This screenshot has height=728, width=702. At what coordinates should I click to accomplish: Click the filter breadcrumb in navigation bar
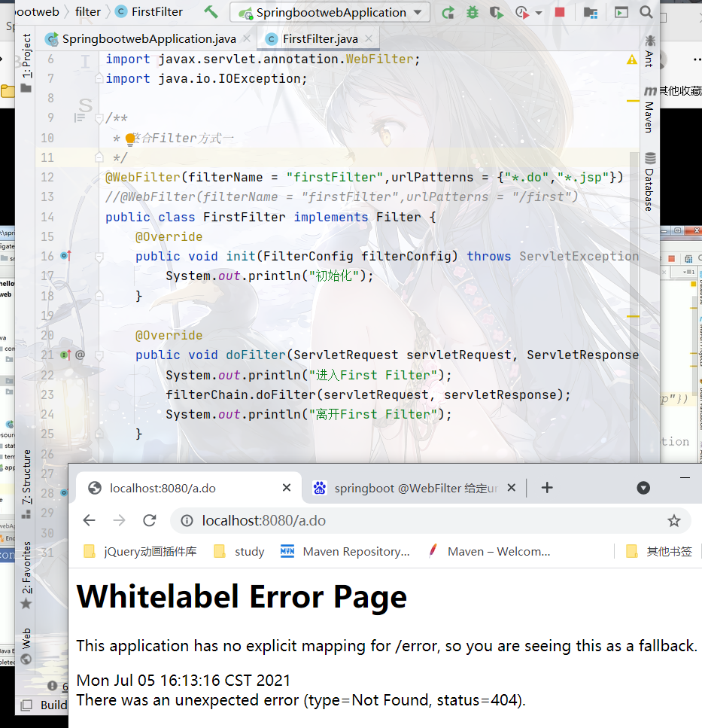click(88, 11)
